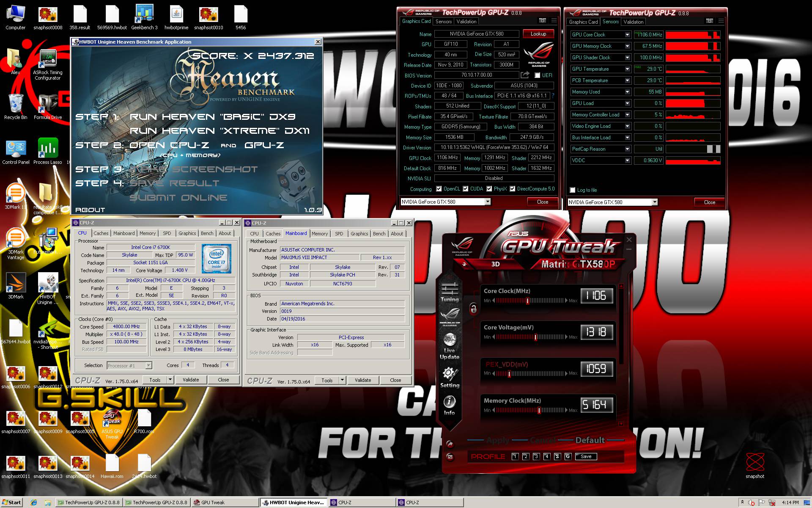Click the Windows Start button
812x508 pixels.
(12, 502)
